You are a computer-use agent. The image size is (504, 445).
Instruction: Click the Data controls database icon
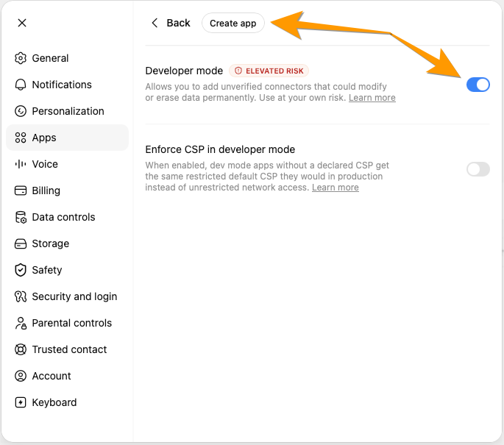(x=21, y=217)
